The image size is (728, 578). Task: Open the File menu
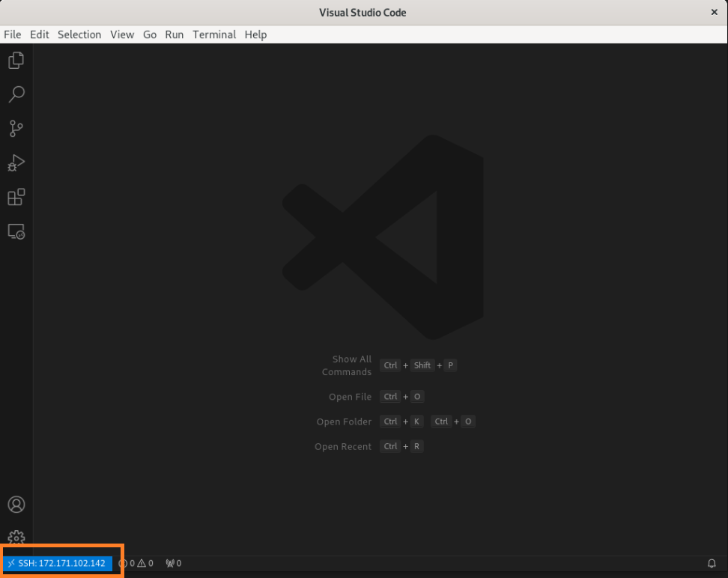12,34
